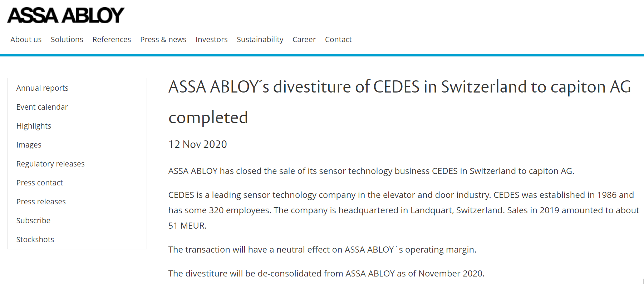Open Annual reports in sidebar
Viewport: 644px width, 284px height.
(x=42, y=88)
